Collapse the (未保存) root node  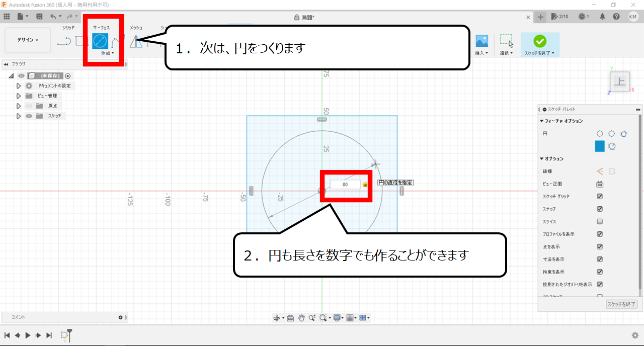tap(11, 76)
